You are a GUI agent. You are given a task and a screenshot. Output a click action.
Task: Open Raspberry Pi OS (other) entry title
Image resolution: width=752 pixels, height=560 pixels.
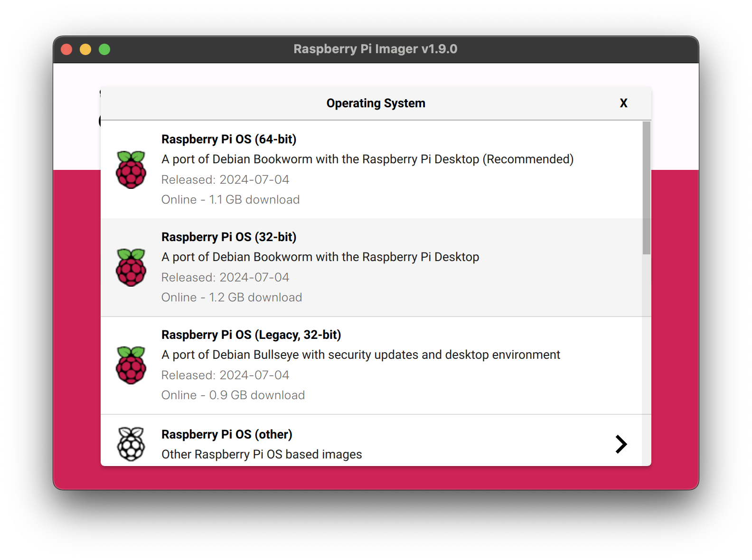[x=227, y=434]
